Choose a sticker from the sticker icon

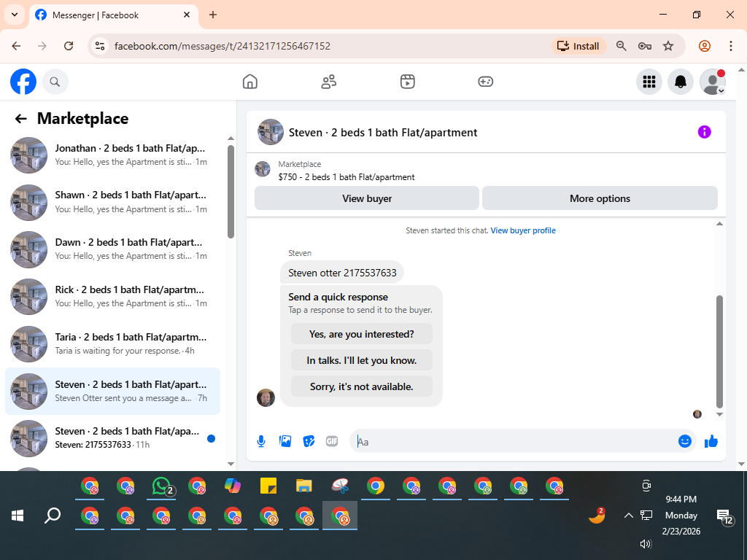[309, 441]
